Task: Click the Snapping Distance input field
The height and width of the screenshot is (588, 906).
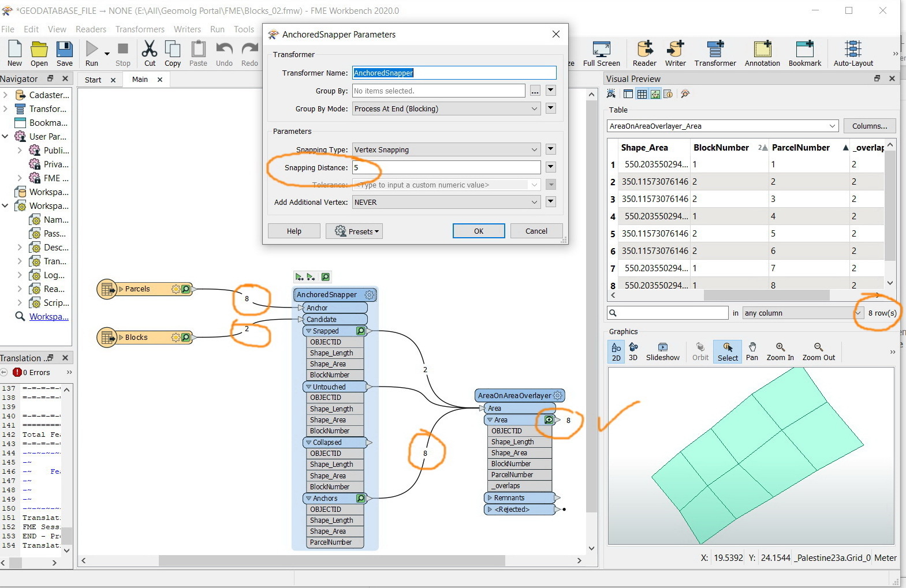Action: 446,167
